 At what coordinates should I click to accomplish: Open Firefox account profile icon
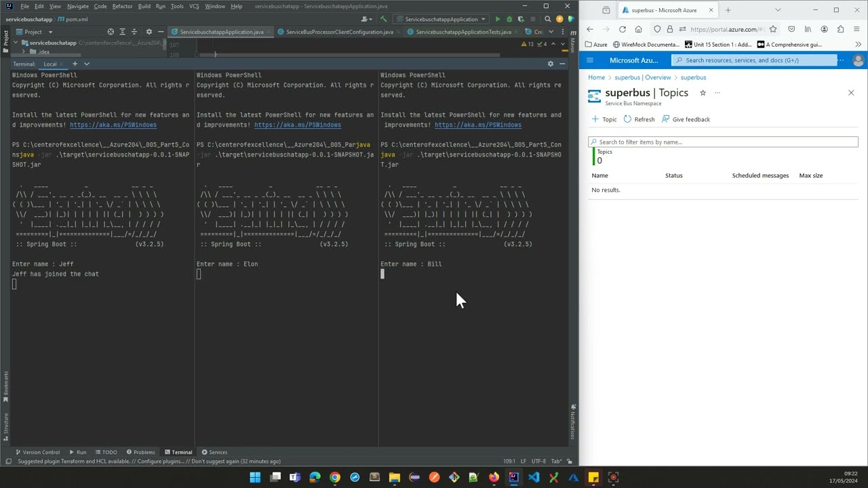coord(824,29)
